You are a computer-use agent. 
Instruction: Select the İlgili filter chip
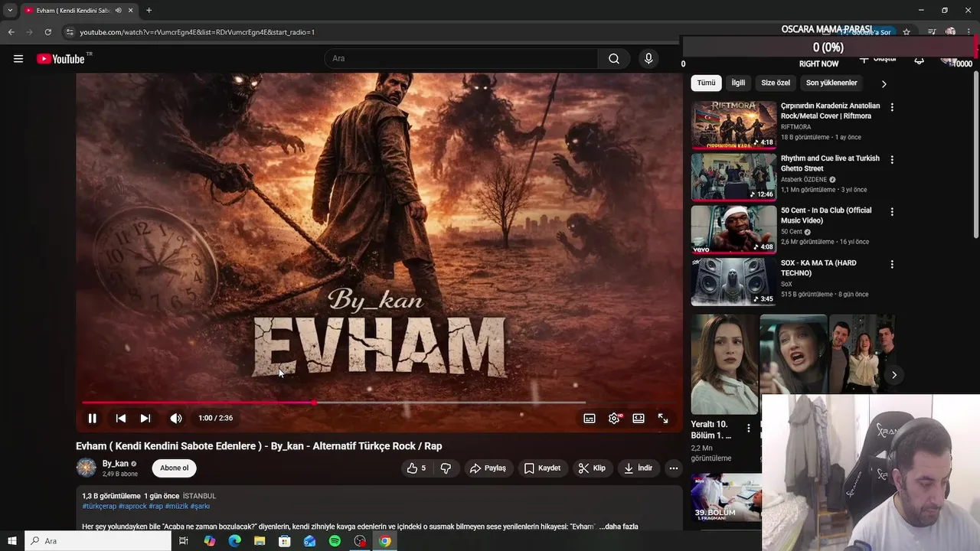pos(738,83)
